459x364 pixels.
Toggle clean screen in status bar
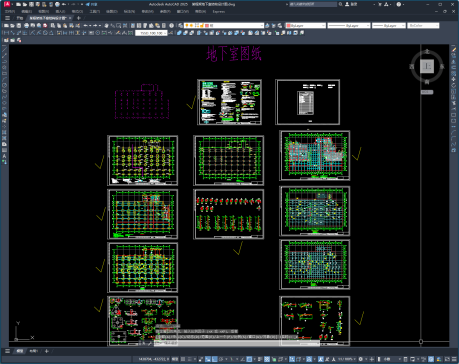(x=447, y=359)
